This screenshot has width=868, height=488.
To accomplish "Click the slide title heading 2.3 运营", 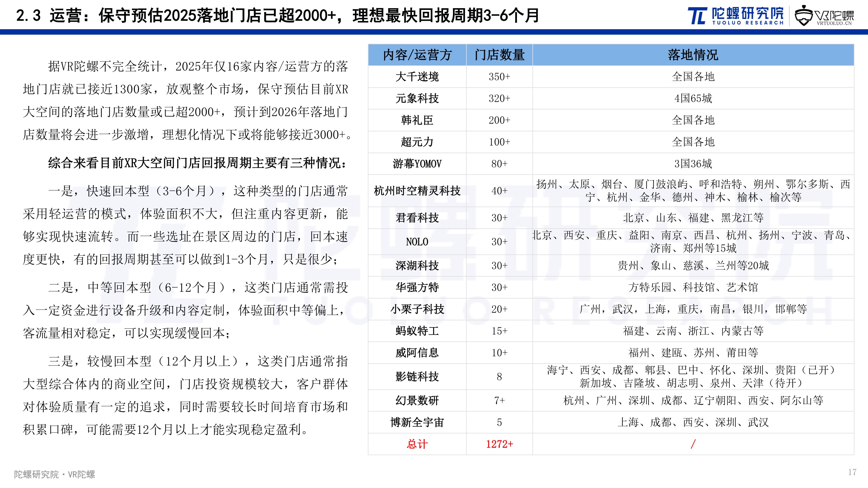I will click(277, 15).
